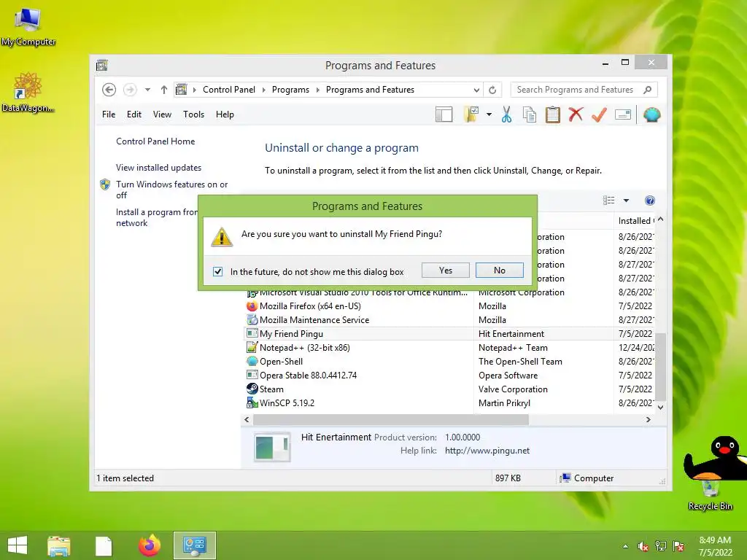Open the Tools menu
Image resolution: width=747 pixels, height=560 pixels.
pyautogui.click(x=193, y=114)
